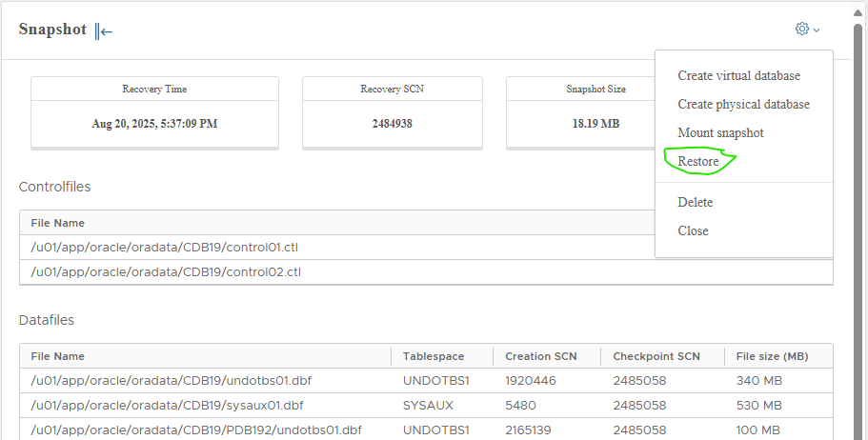868x440 pixels.
Task: Open the gear settings dropdown
Action: [x=806, y=30]
